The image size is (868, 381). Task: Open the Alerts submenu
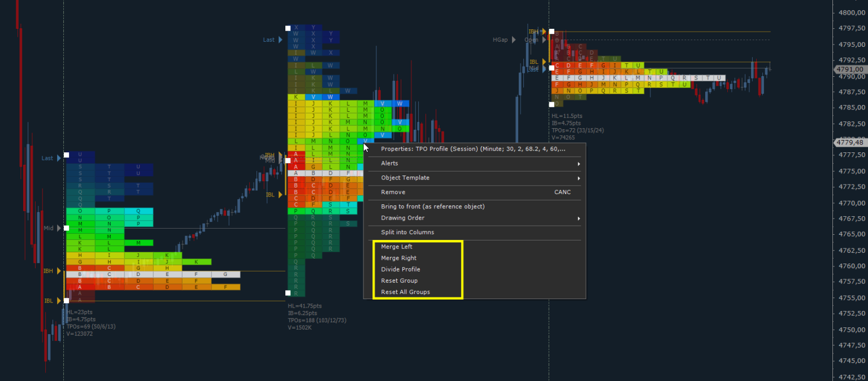tap(475, 163)
